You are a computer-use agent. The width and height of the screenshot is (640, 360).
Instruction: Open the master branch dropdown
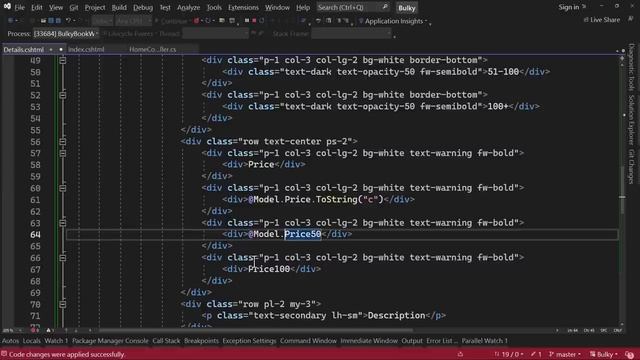(x=565, y=354)
